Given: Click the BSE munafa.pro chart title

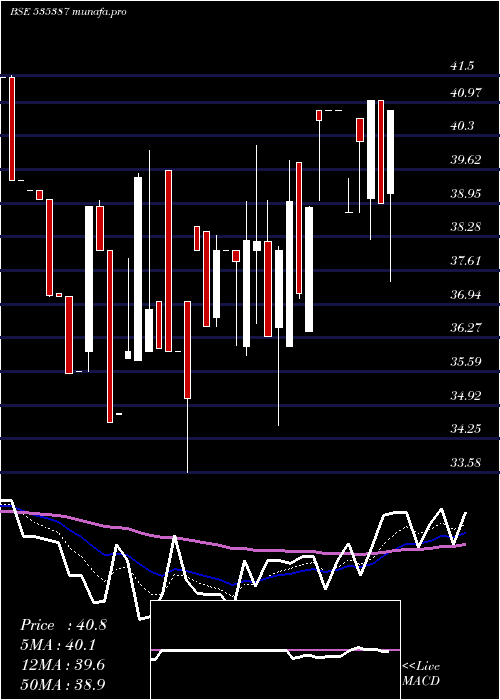Looking at the screenshot, I should click(68, 12).
